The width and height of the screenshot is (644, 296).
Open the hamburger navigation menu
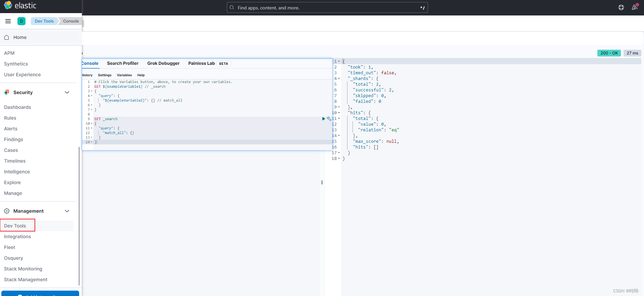(x=8, y=21)
